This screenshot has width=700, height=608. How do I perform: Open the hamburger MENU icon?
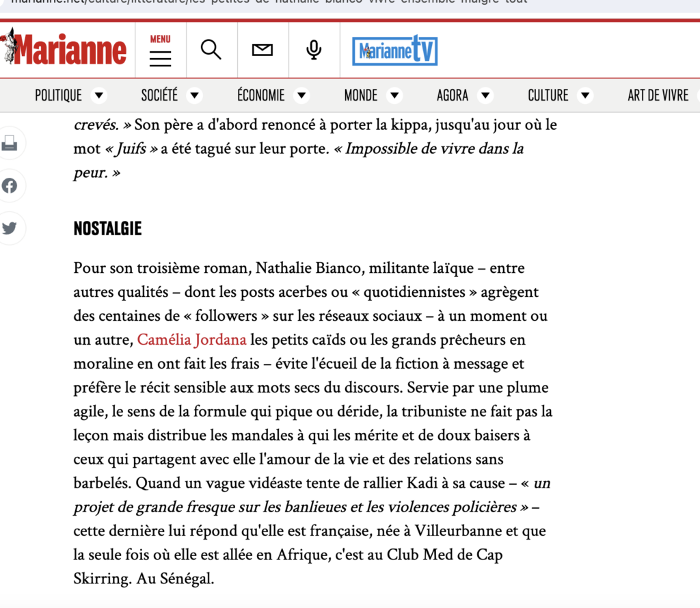[x=160, y=51]
